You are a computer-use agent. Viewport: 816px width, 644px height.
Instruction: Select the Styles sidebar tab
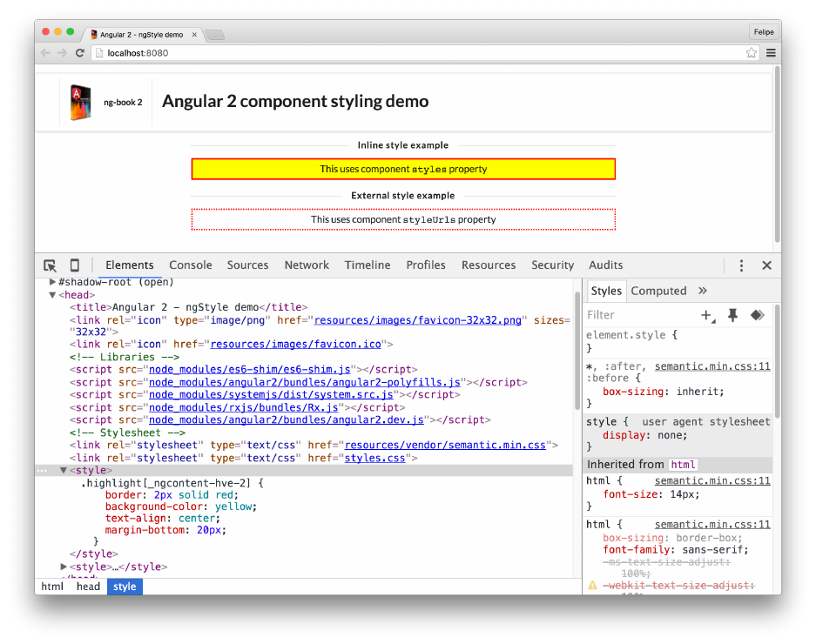pyautogui.click(x=606, y=291)
